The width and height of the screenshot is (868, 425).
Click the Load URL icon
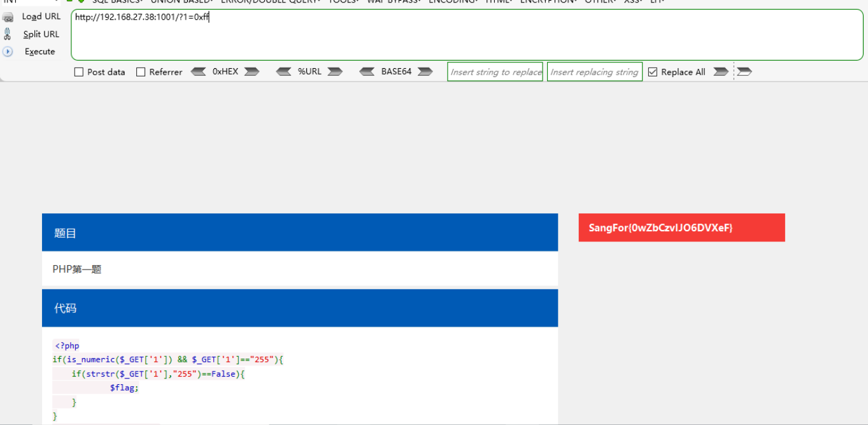coord(8,17)
